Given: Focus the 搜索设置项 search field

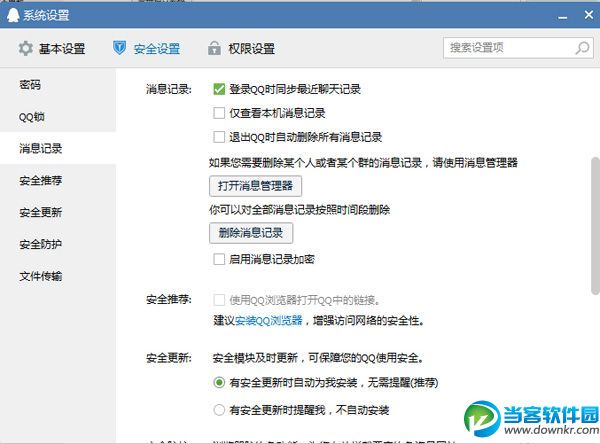Looking at the screenshot, I should point(518,48).
